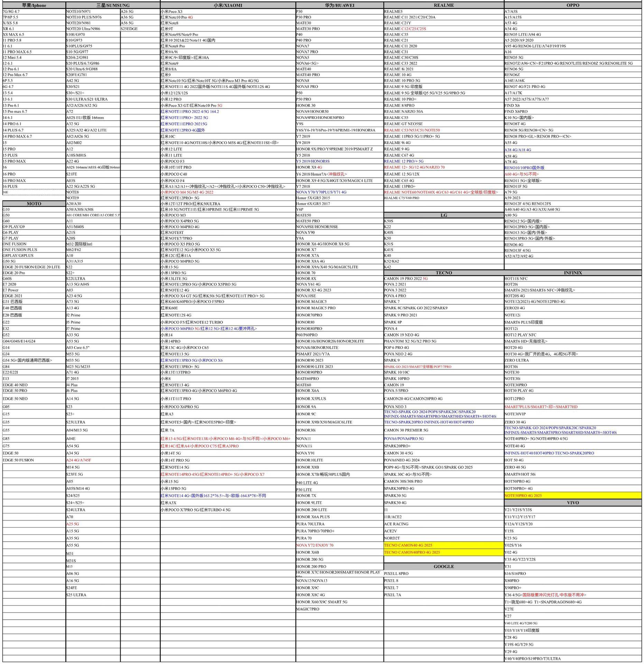Viewport: 644px width, 664px height.
Task: Click the 'Y15S' cell under VIVO
Action: (573, 531)
